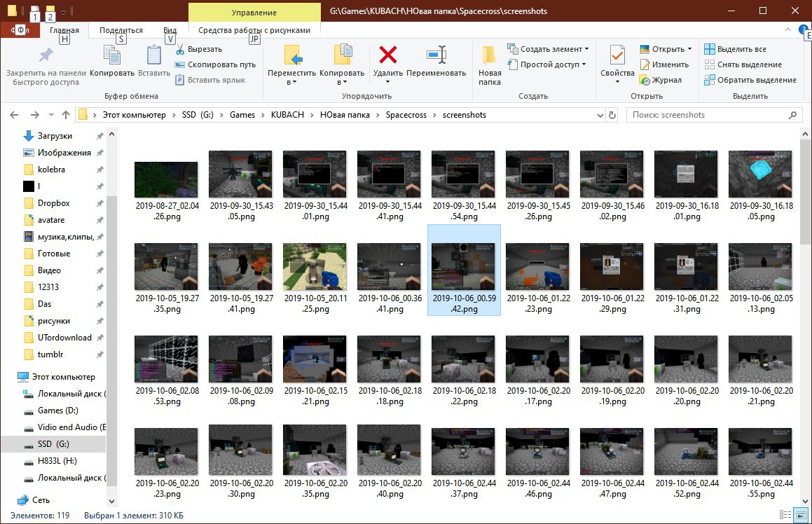This screenshot has width=812, height=524.
Task: Select all with Выделить все
Action: (x=736, y=49)
